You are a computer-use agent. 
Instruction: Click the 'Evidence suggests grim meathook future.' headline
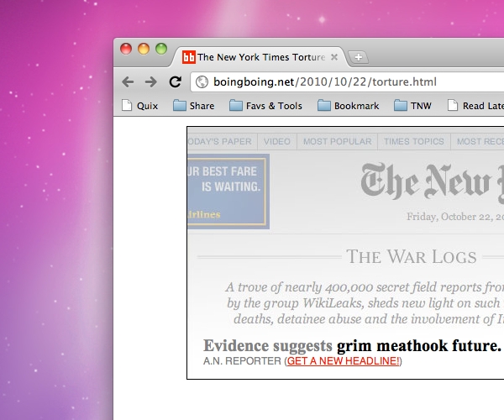pyautogui.click(x=352, y=346)
